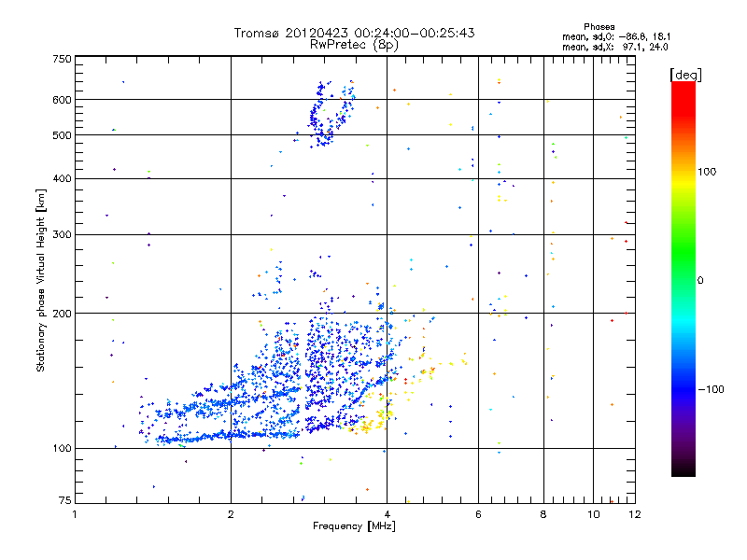
Task: Click the x-axis tick label '8'
Action: point(543,515)
